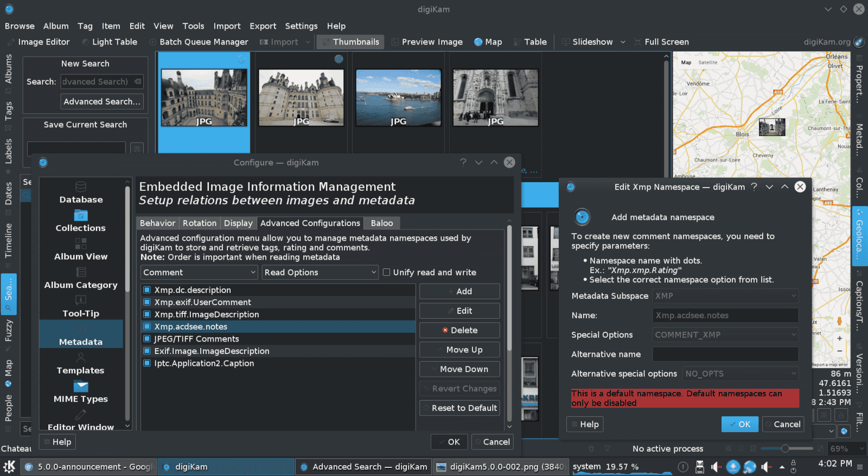The image size is (868, 476).
Task: Zoom in on the map with plus
Action: click(x=839, y=338)
